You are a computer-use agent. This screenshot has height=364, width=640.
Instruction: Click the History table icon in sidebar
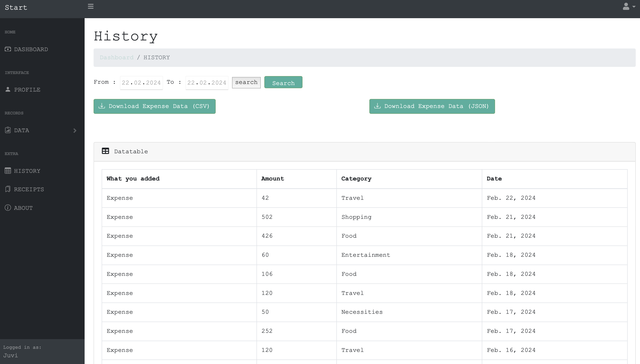8,171
